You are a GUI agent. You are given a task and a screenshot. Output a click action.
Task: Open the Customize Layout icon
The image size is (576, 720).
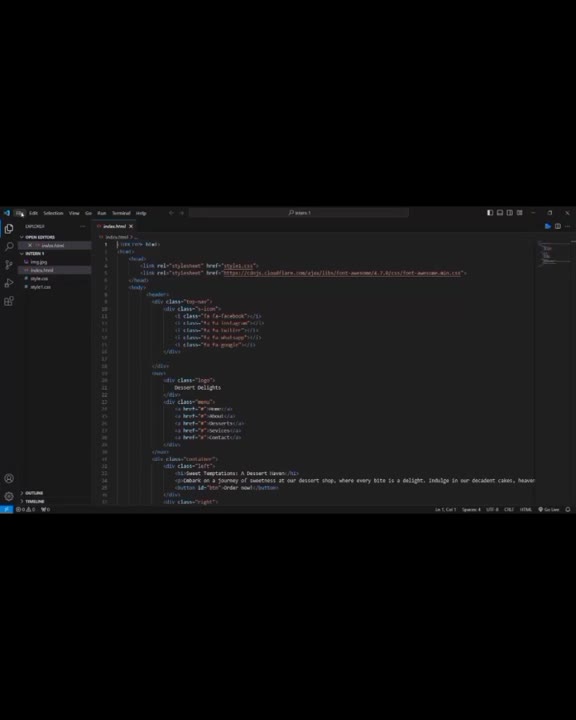(x=520, y=213)
